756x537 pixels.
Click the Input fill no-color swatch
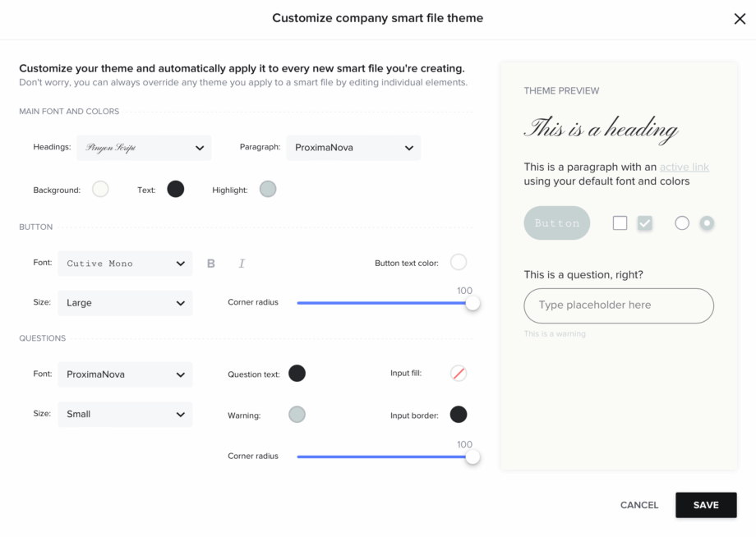pyautogui.click(x=458, y=374)
